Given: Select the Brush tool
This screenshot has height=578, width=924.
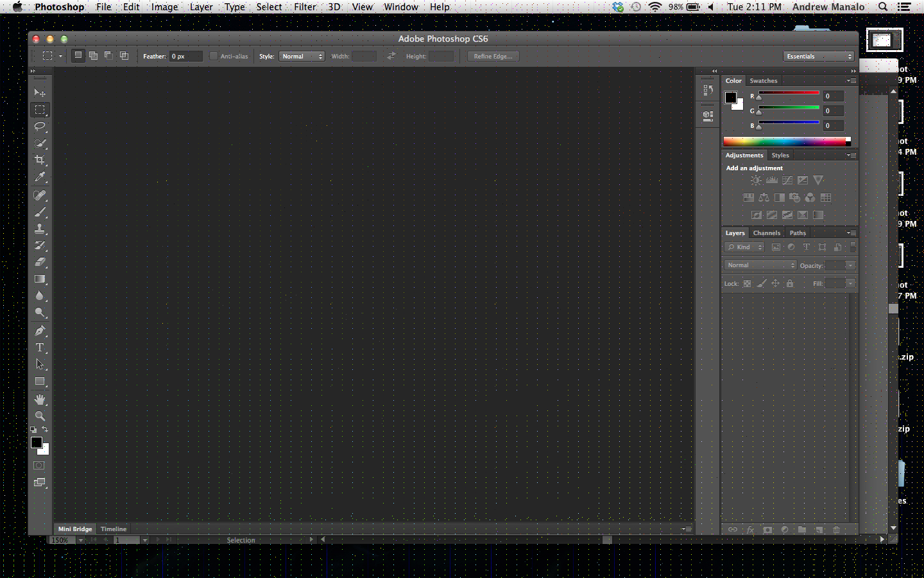Looking at the screenshot, I should pyautogui.click(x=40, y=211).
